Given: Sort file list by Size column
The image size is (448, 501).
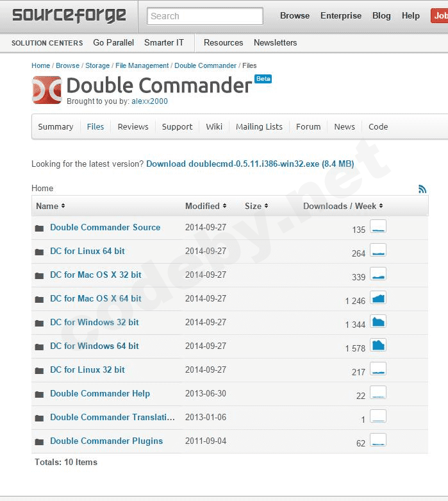Looking at the screenshot, I should click(x=256, y=206).
